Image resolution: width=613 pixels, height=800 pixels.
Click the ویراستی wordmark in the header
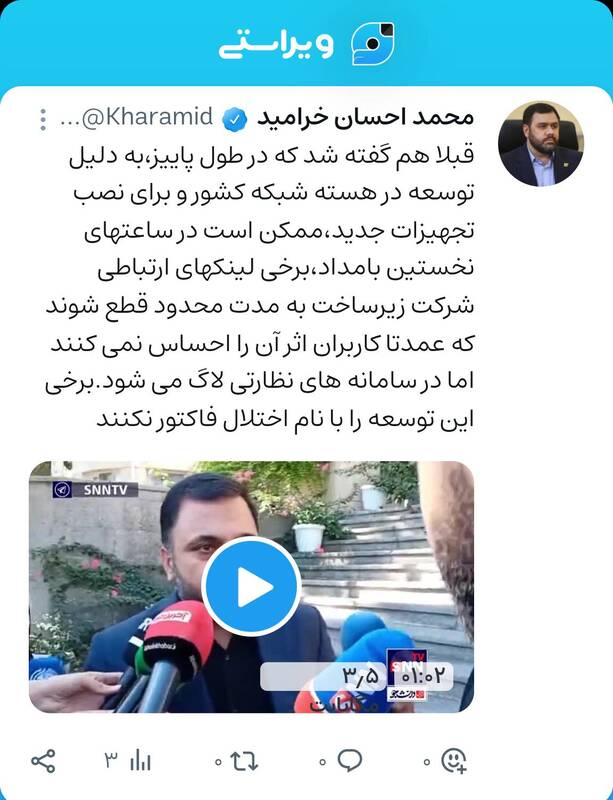(277, 45)
